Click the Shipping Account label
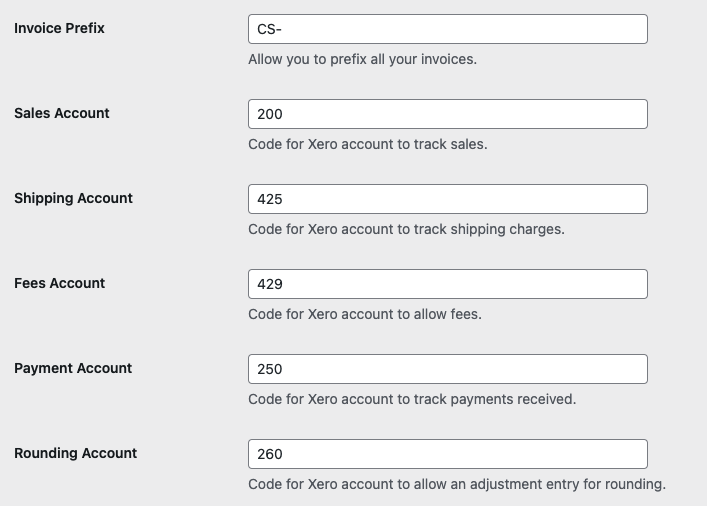 point(73,198)
